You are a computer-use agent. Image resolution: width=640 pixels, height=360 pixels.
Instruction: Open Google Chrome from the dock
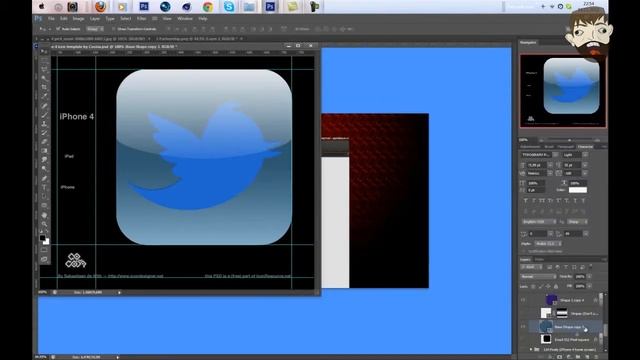pyautogui.click(x=208, y=7)
